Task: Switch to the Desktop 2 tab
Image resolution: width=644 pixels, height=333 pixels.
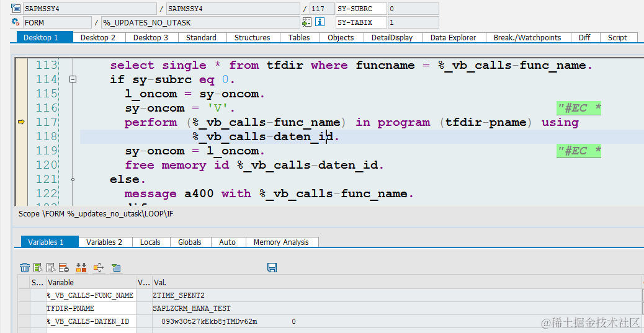Action: click(x=98, y=37)
